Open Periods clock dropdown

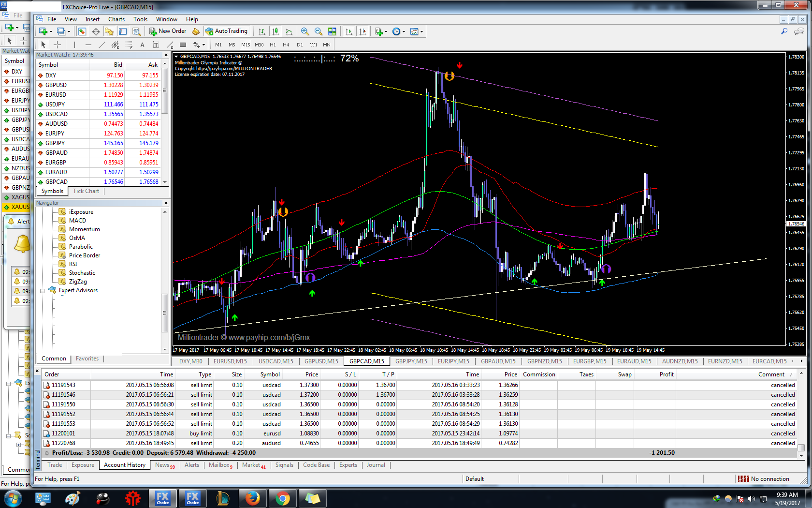coord(399,31)
